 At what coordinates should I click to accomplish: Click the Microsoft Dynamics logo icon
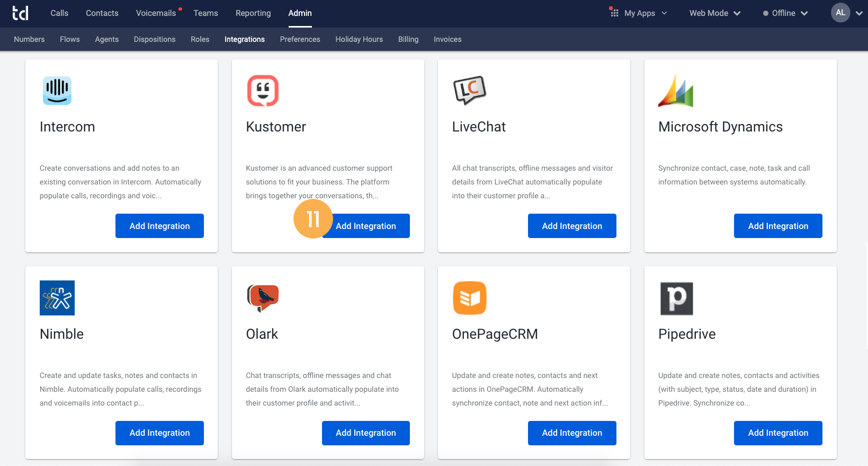[x=675, y=91]
